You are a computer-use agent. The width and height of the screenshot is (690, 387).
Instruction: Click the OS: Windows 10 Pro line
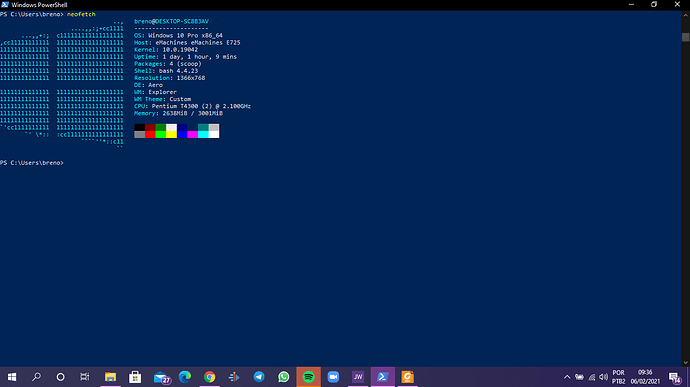click(x=179, y=35)
